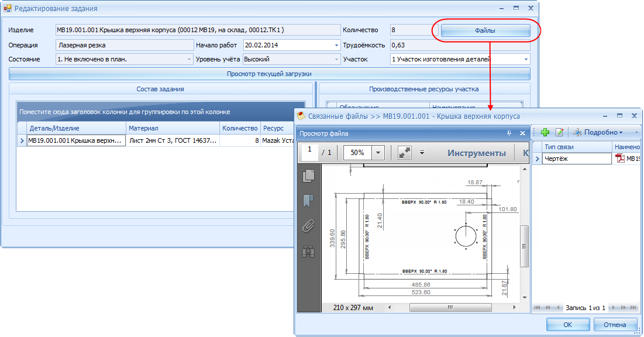Click the PDF file icon in the Чертёж row
This screenshot has width=644, height=337.
tap(620, 158)
